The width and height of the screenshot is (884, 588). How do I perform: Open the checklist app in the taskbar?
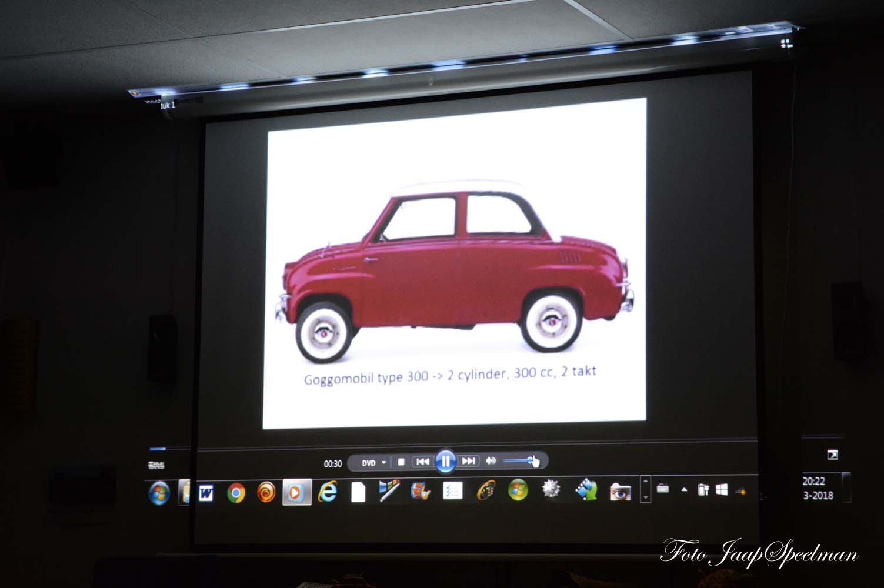(x=452, y=490)
